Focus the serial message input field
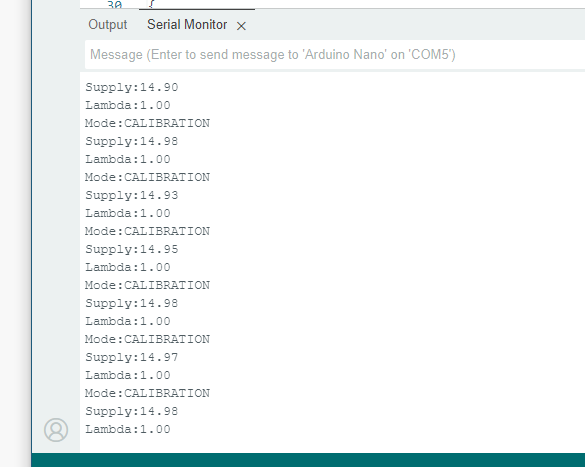The height and width of the screenshot is (467, 585). (335, 54)
